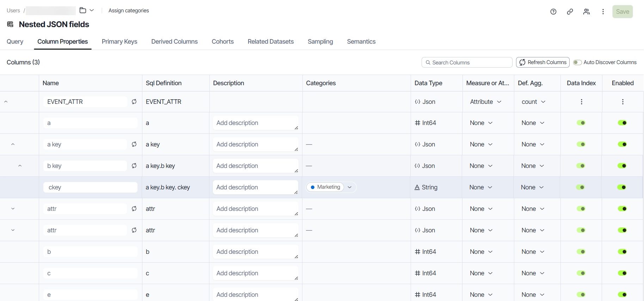The image size is (644, 301).
Task: Go to Users breadcrumb link
Action: click(x=13, y=11)
